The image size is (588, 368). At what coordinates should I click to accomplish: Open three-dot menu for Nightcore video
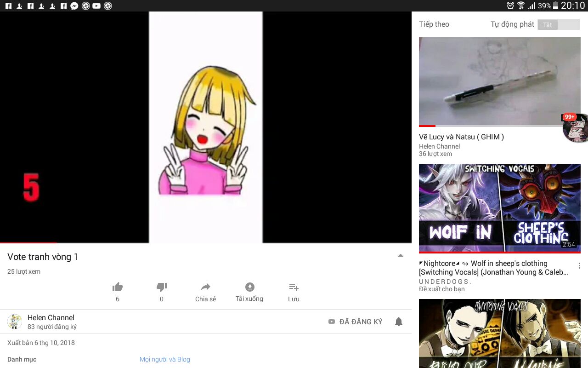pyautogui.click(x=579, y=266)
